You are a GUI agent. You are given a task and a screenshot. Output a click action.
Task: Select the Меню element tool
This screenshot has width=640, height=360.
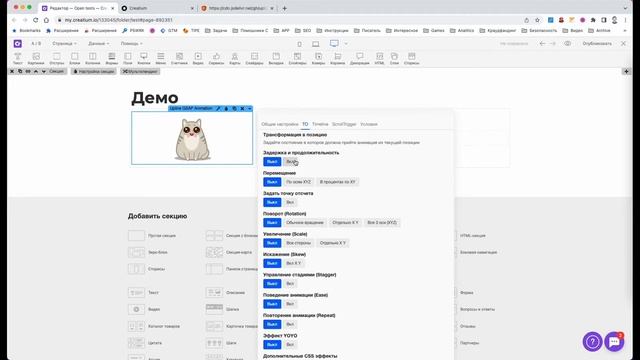(161, 58)
